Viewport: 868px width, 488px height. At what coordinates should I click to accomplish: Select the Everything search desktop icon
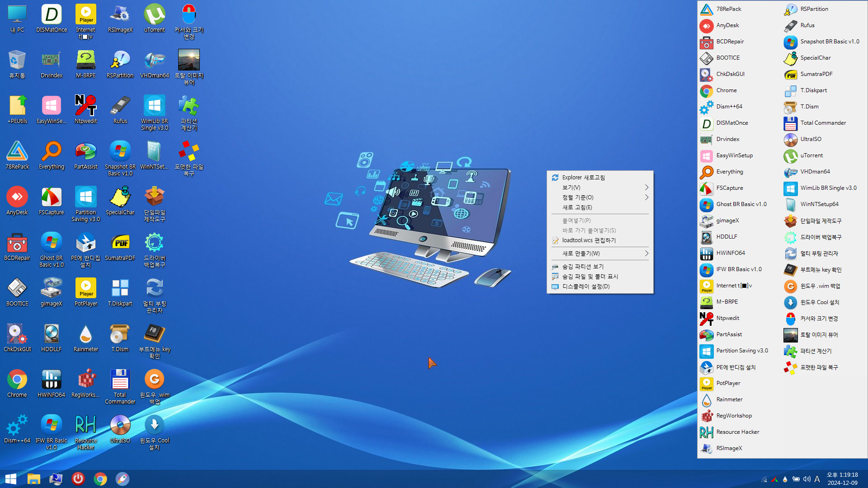pos(52,155)
